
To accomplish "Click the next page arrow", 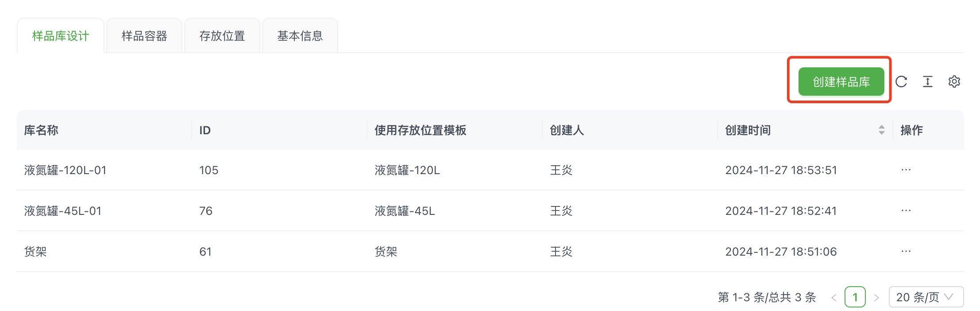I will 876,297.
